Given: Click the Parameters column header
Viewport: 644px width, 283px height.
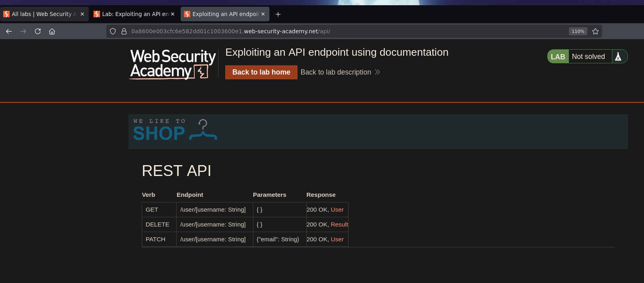Looking at the screenshot, I should pos(269,195).
